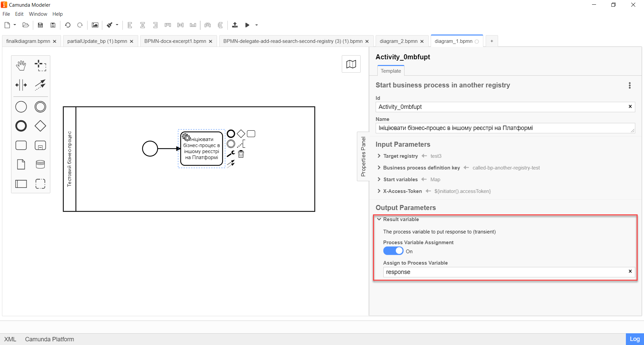Viewport: 644px width, 345px height.
Task: Export diagram as image
Action: pyautogui.click(x=95, y=25)
